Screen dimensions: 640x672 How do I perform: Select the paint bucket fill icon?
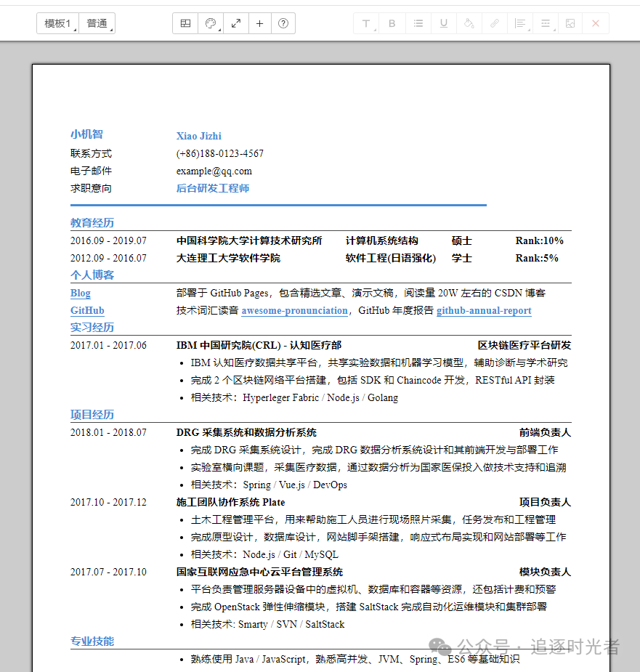tap(469, 23)
